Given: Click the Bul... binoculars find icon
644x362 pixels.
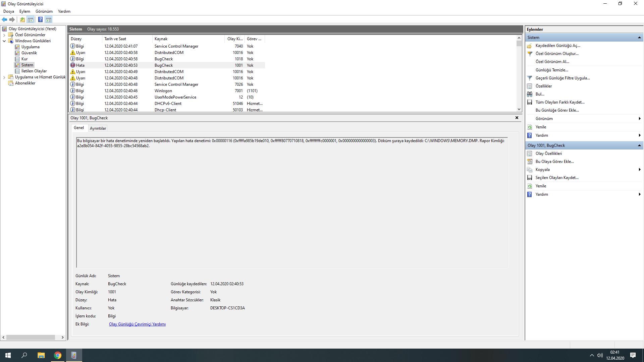Looking at the screenshot, I should pos(530,94).
